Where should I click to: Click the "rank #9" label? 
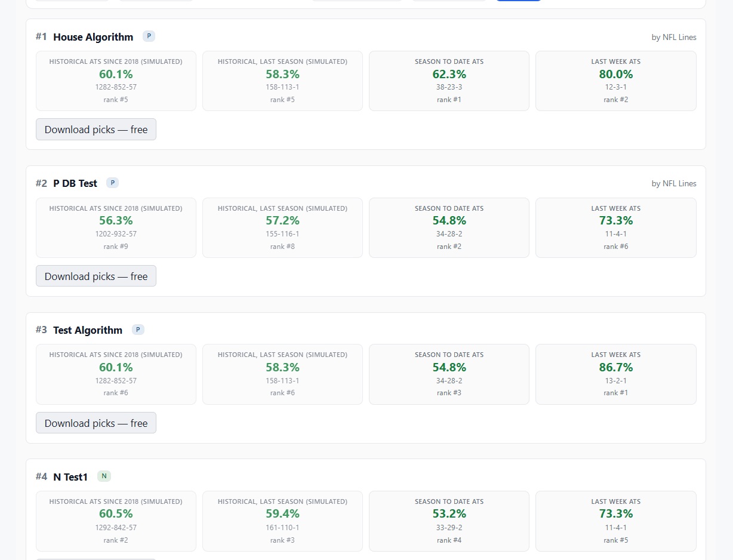point(116,247)
